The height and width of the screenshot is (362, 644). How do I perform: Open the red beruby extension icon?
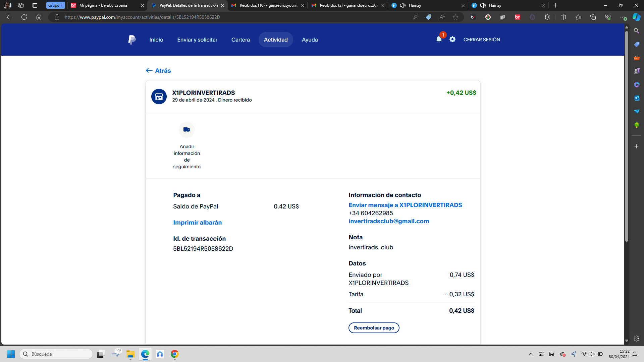pyautogui.click(x=518, y=17)
